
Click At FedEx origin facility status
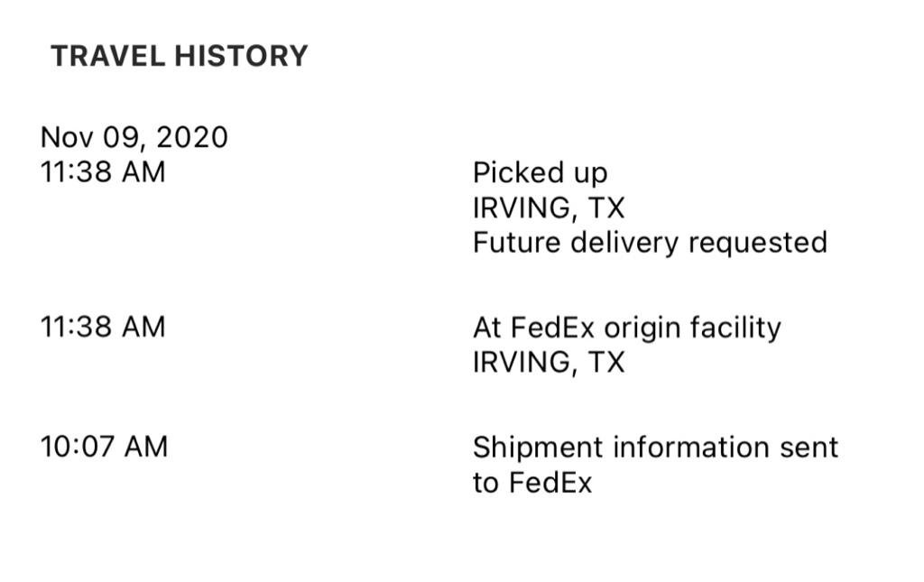tap(627, 328)
